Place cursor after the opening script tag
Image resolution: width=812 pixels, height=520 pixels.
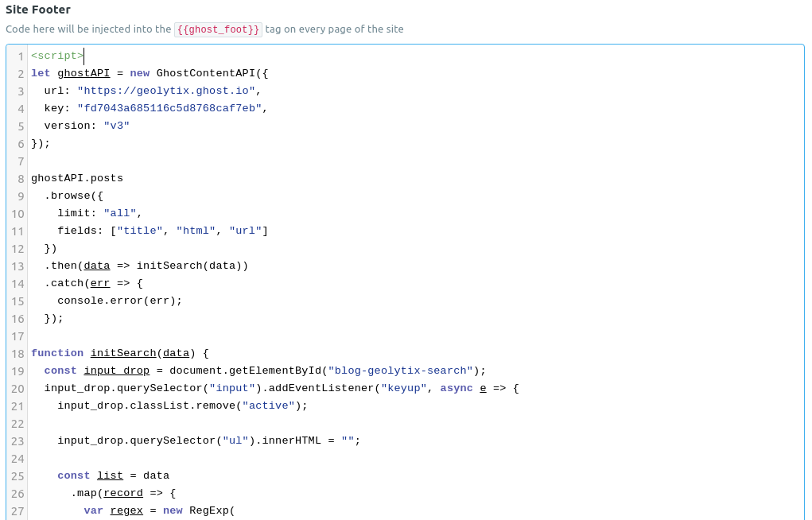coord(84,56)
